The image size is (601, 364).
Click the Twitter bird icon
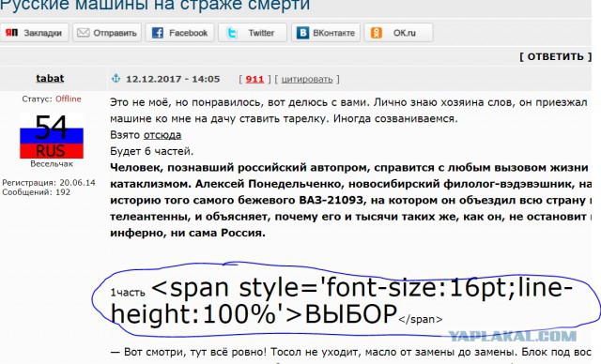pyautogui.click(x=232, y=33)
